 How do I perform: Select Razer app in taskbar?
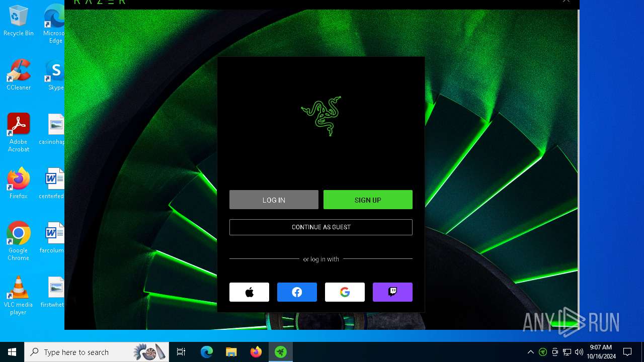281,352
